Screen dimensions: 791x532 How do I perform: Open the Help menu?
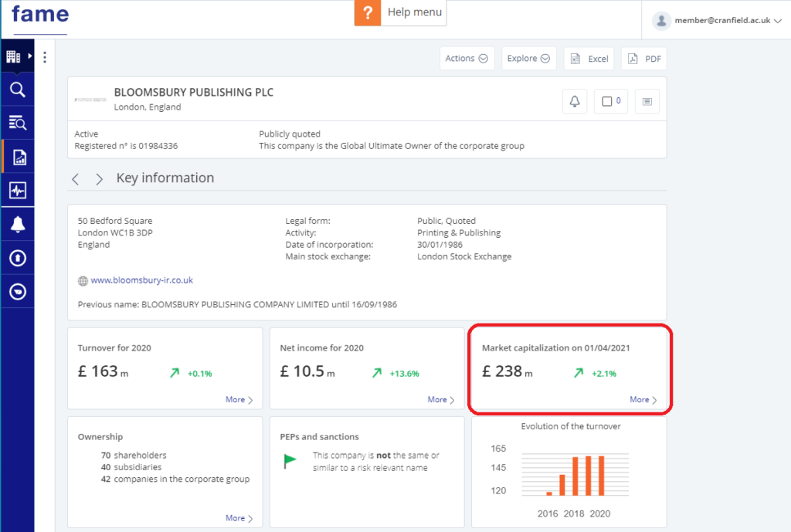400,13
